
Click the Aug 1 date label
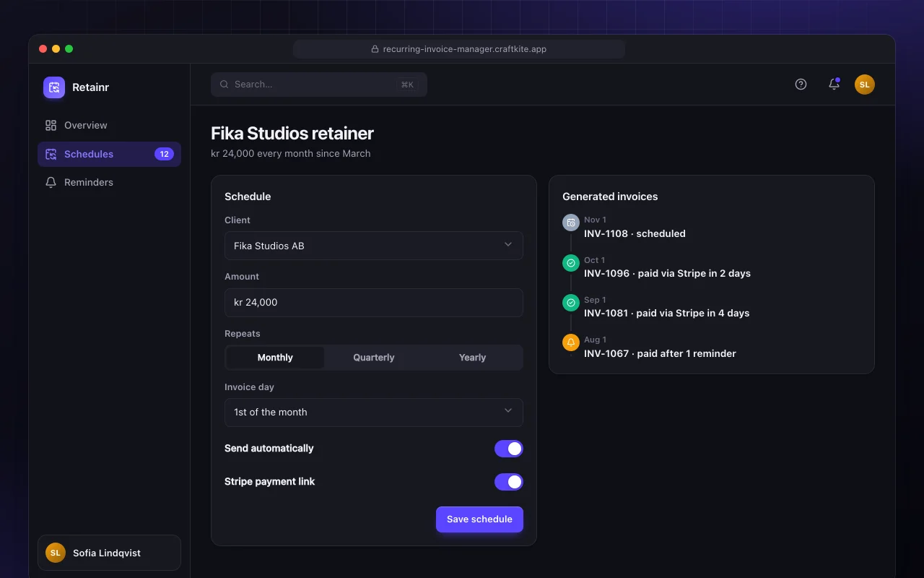[x=595, y=340]
